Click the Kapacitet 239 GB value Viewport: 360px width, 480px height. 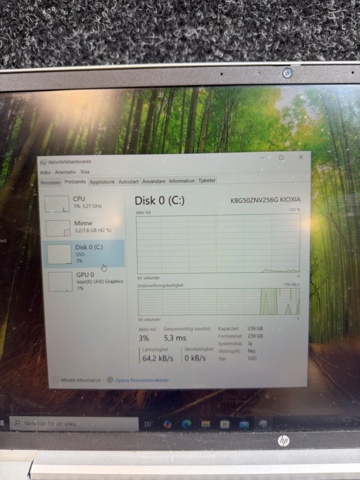pyautogui.click(x=255, y=328)
